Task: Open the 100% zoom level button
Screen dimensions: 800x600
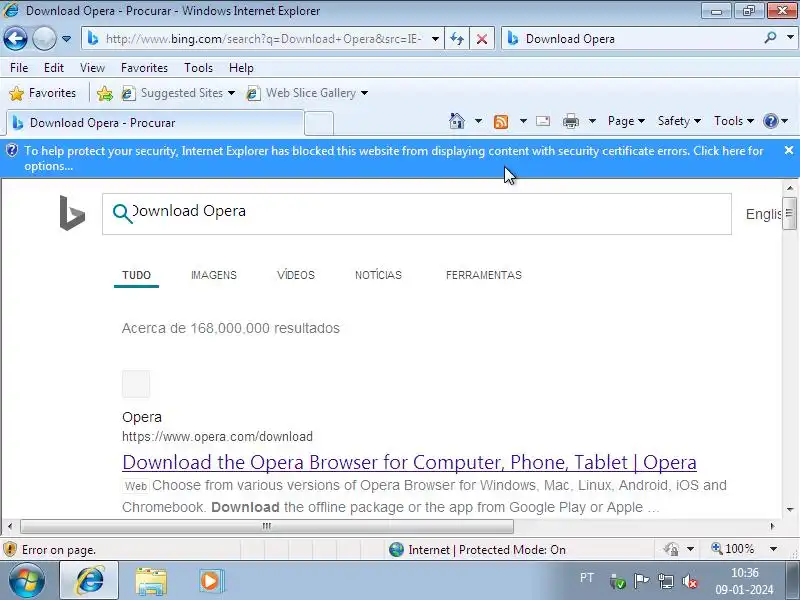Action: pos(733,549)
